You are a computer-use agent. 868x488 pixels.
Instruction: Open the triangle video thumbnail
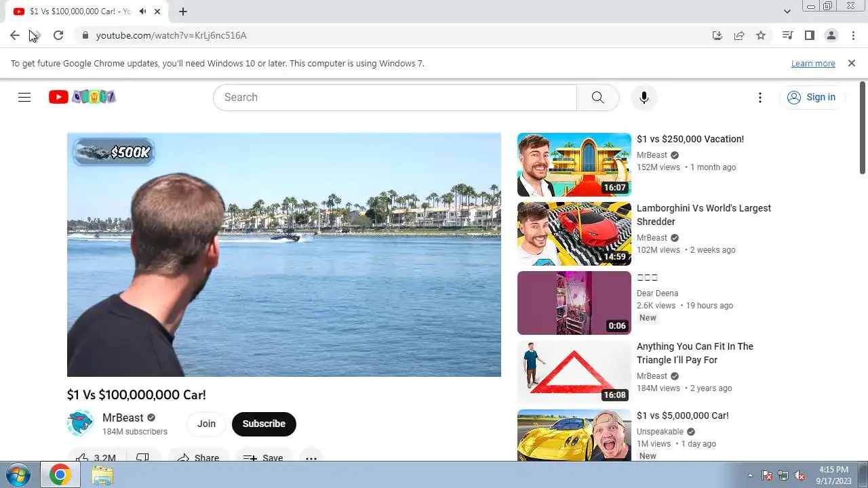tap(574, 372)
